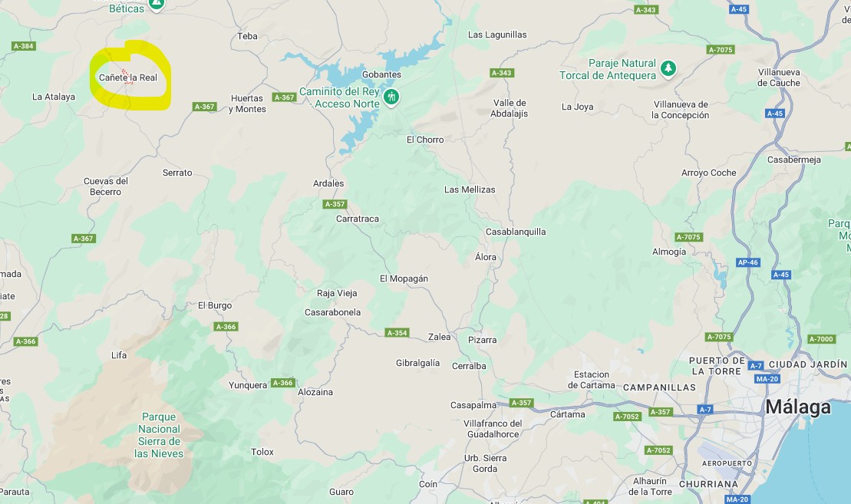This screenshot has height=504, width=851.
Task: Open the Caminito del Rey Acceso Norte label
Action: click(339, 97)
